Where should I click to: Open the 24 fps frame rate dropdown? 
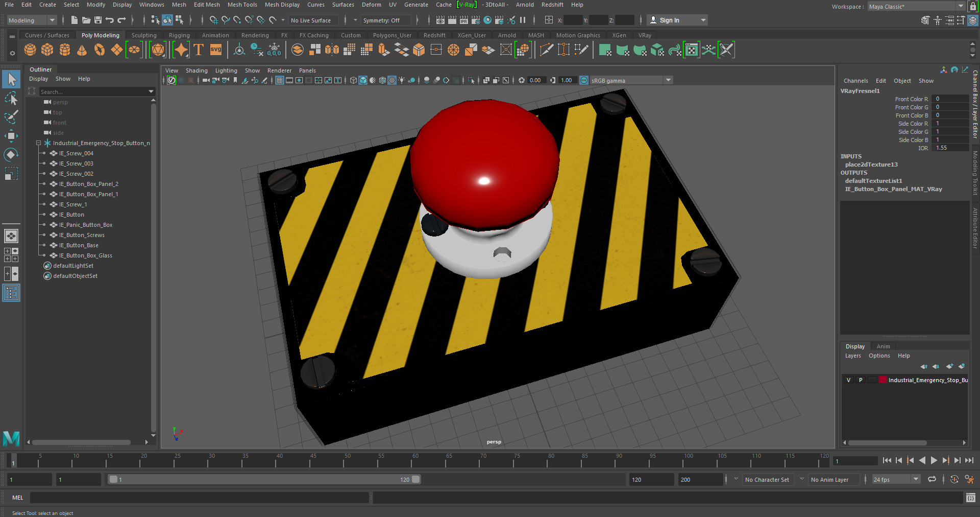(x=896, y=479)
